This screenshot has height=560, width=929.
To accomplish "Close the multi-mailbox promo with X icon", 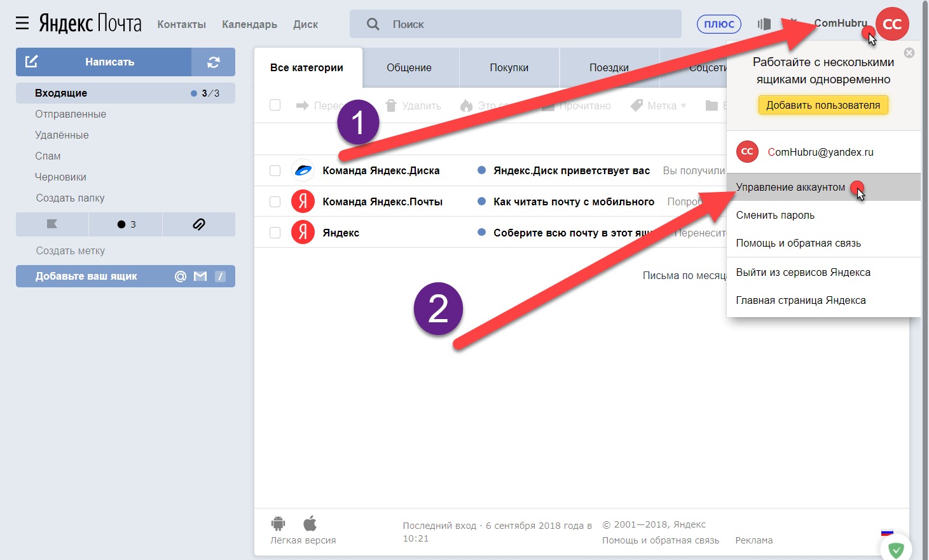I will [909, 53].
